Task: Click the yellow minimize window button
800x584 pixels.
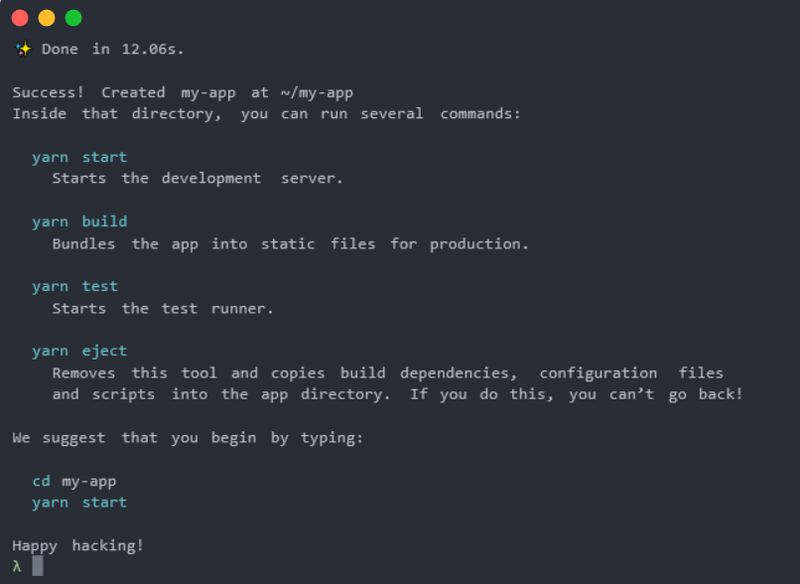Action: (x=46, y=18)
